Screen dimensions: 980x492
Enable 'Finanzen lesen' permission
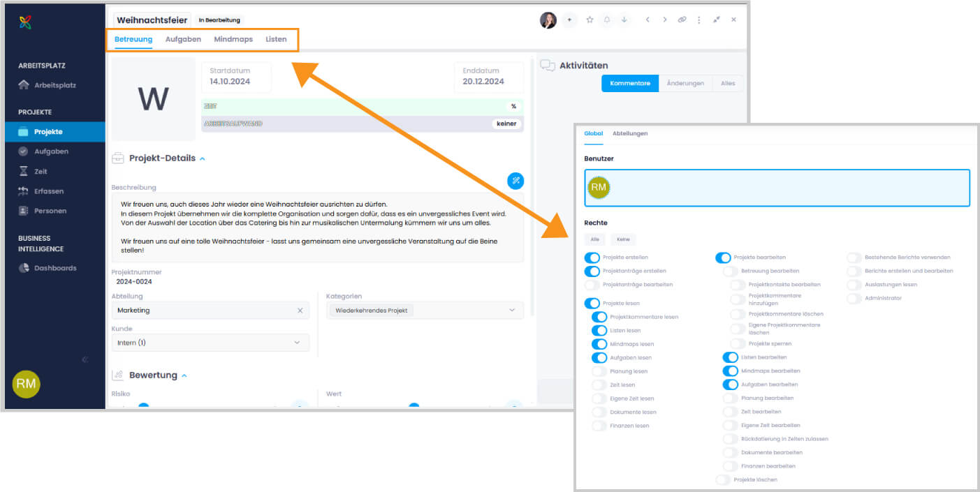click(x=599, y=426)
